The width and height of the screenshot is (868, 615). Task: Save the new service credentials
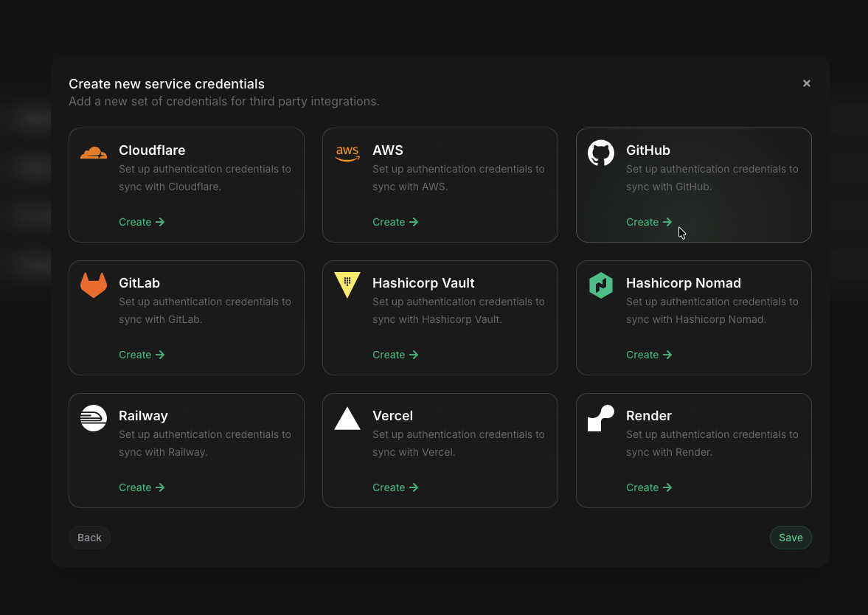pyautogui.click(x=791, y=538)
